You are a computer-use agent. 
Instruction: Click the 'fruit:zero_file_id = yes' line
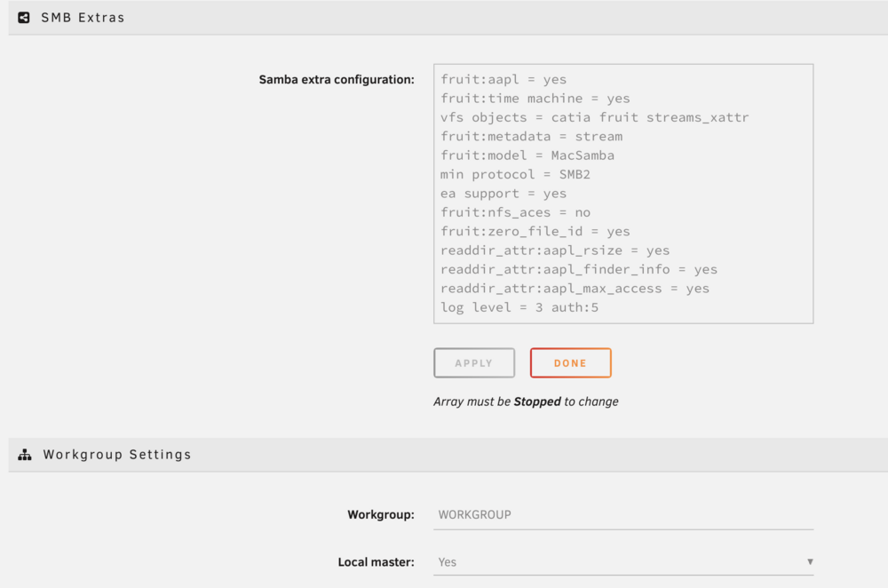tap(535, 231)
